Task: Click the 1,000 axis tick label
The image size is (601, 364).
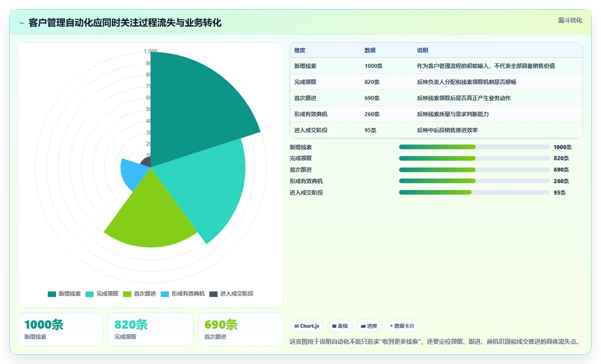Action: coord(151,51)
